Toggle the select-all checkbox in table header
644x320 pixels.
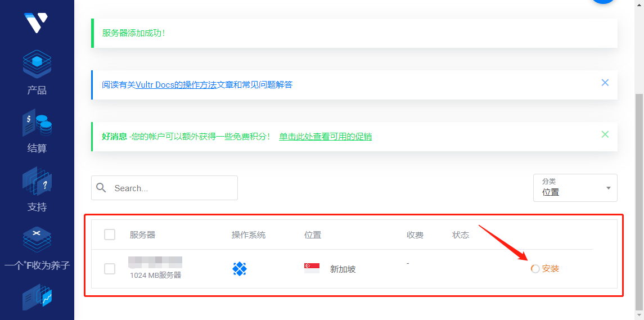click(110, 235)
